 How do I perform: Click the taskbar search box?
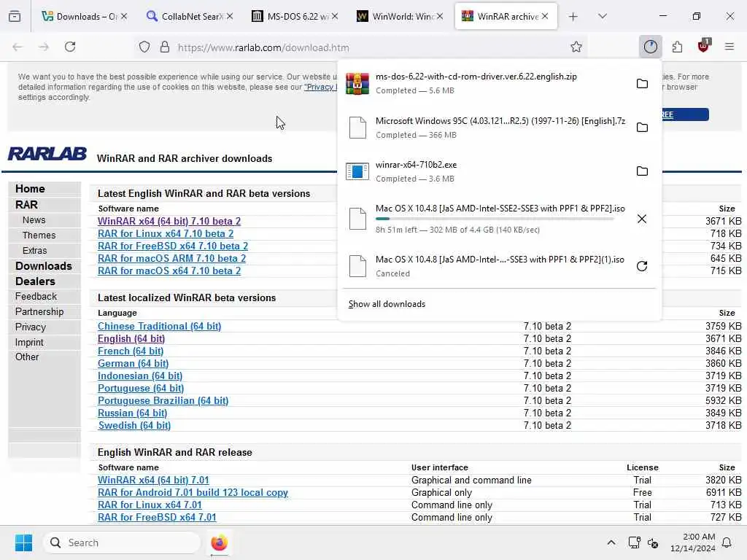pos(122,542)
